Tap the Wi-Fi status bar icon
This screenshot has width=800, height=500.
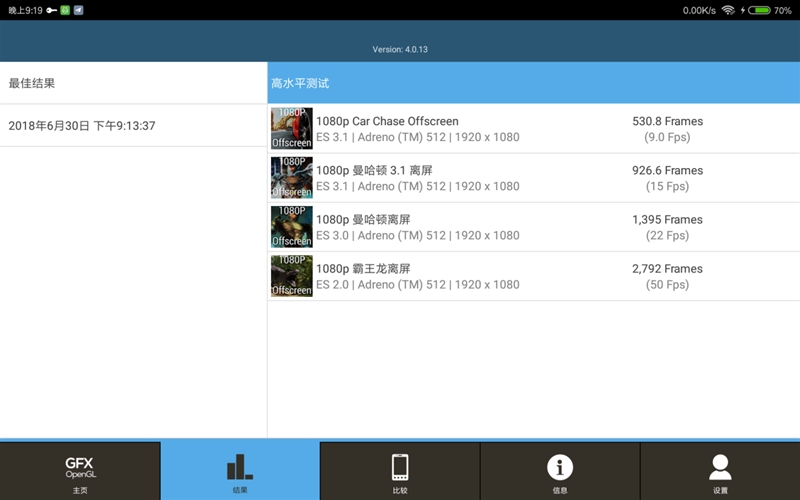(x=728, y=10)
